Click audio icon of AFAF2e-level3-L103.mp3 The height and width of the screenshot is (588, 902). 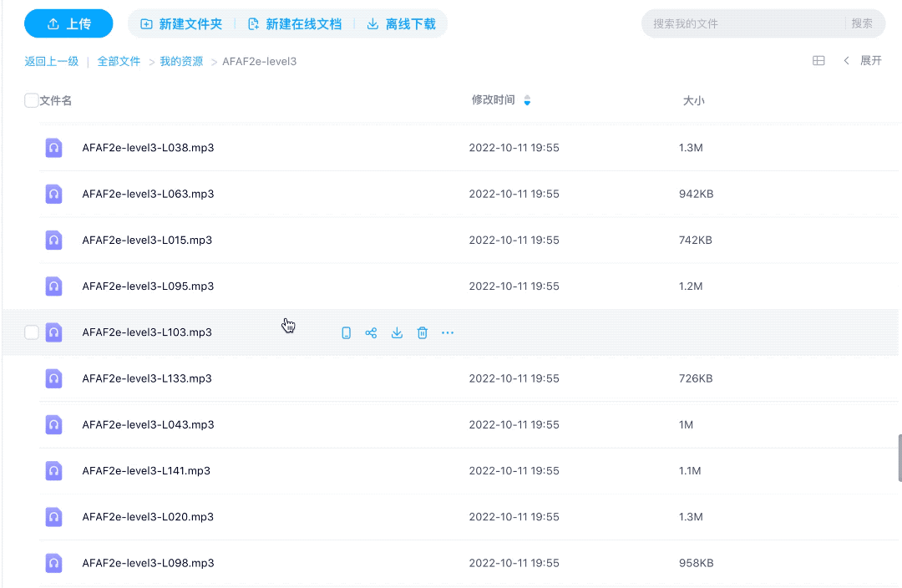(53, 332)
